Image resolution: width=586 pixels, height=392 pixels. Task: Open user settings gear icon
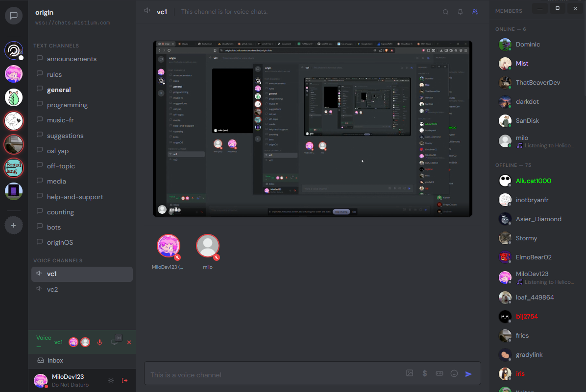(111, 380)
